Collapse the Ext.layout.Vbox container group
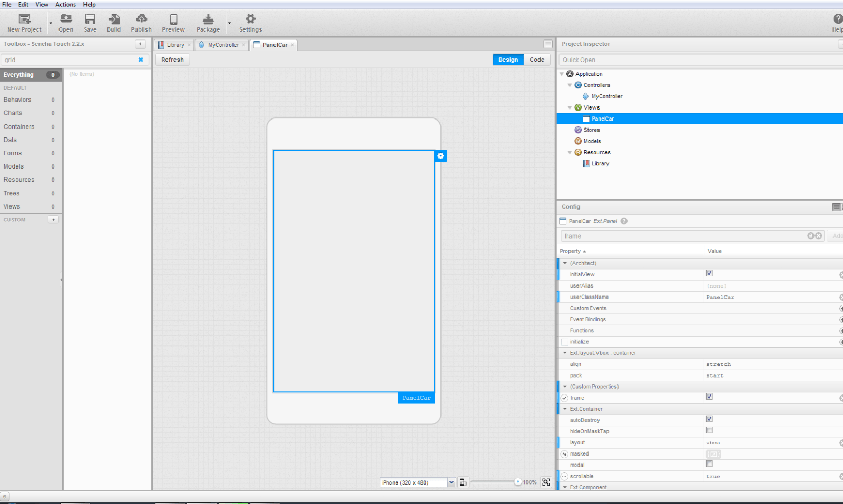This screenshot has width=843, height=504. (x=565, y=353)
